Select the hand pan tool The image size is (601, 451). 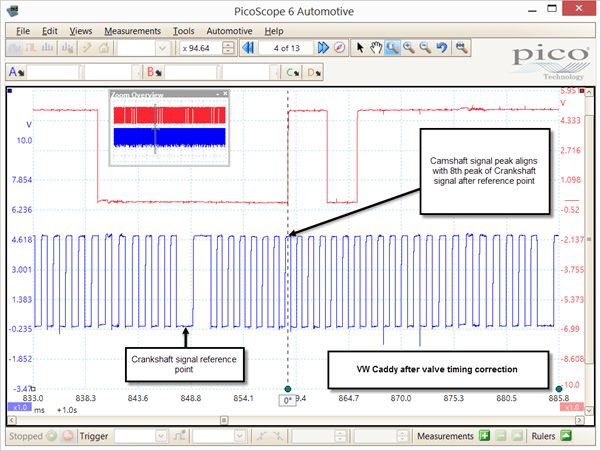point(376,48)
